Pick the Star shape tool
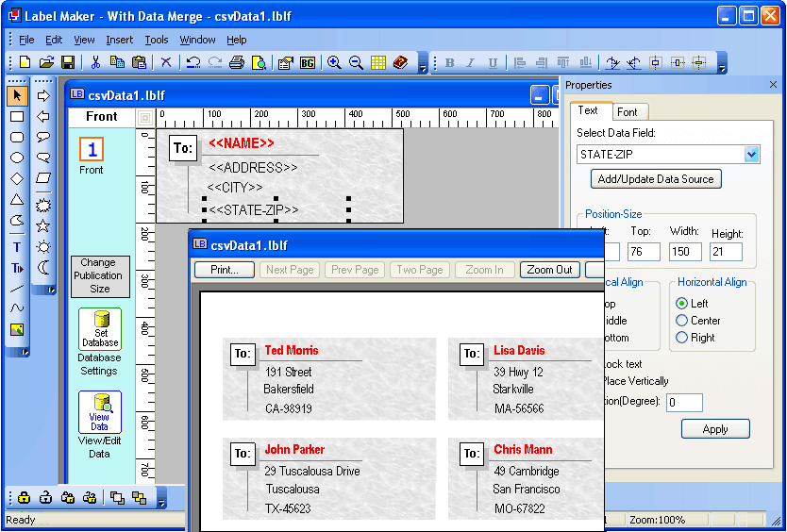The height and width of the screenshot is (532, 787). pyautogui.click(x=43, y=225)
